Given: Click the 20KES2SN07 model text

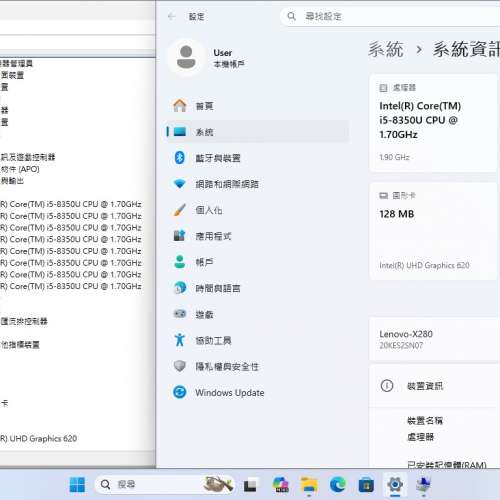Looking at the screenshot, I should pos(401,346).
